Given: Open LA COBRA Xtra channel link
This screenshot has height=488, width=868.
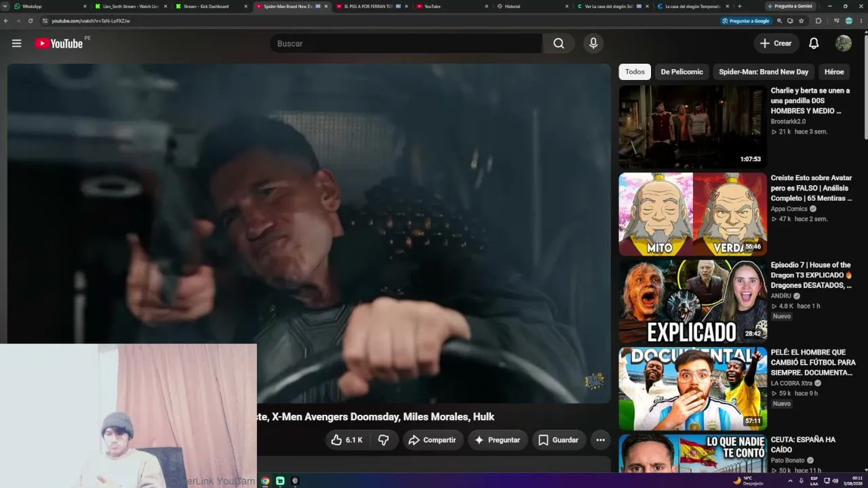Looking at the screenshot, I should pos(791,383).
